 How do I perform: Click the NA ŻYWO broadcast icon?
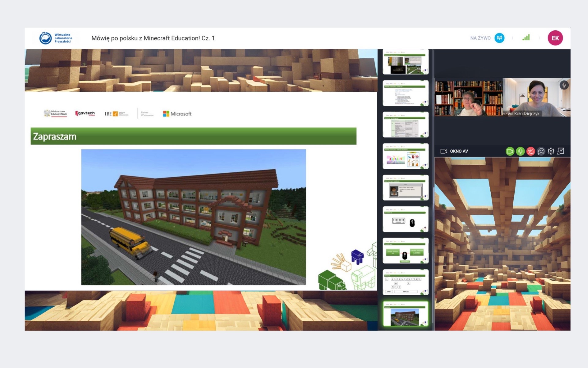[x=499, y=38]
